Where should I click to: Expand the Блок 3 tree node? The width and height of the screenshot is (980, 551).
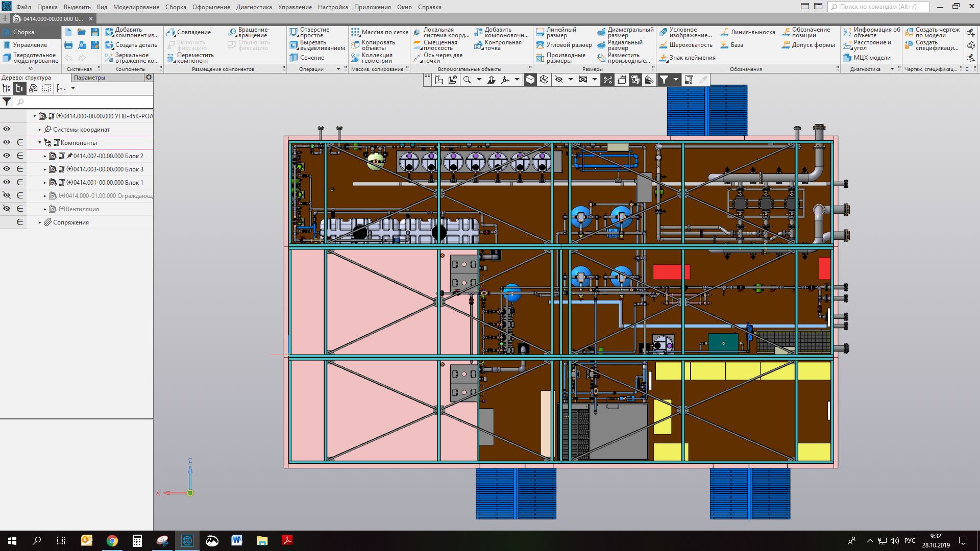tap(45, 169)
